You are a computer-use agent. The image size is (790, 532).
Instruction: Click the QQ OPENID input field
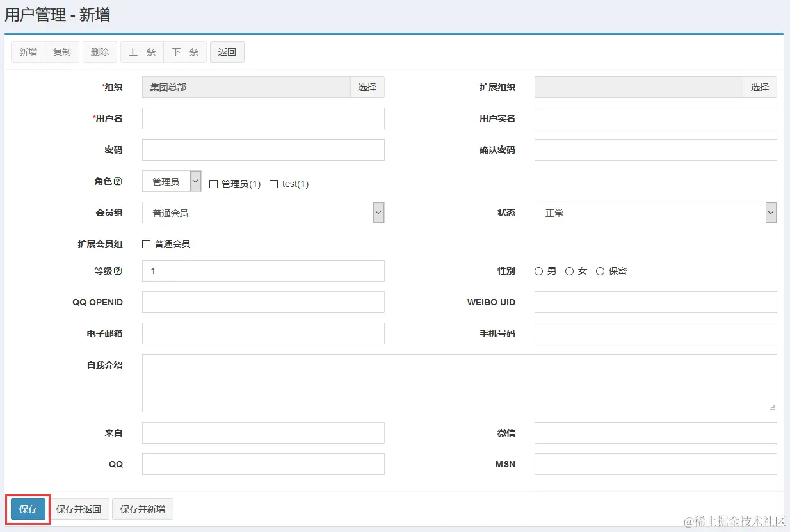[263, 302]
